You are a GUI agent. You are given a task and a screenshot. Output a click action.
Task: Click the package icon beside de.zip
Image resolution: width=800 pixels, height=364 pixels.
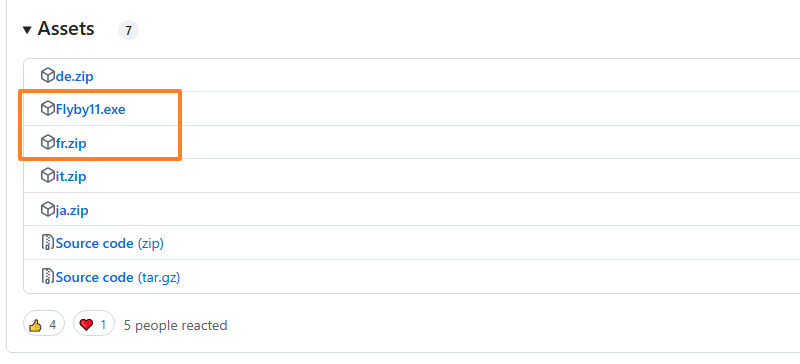(47, 76)
